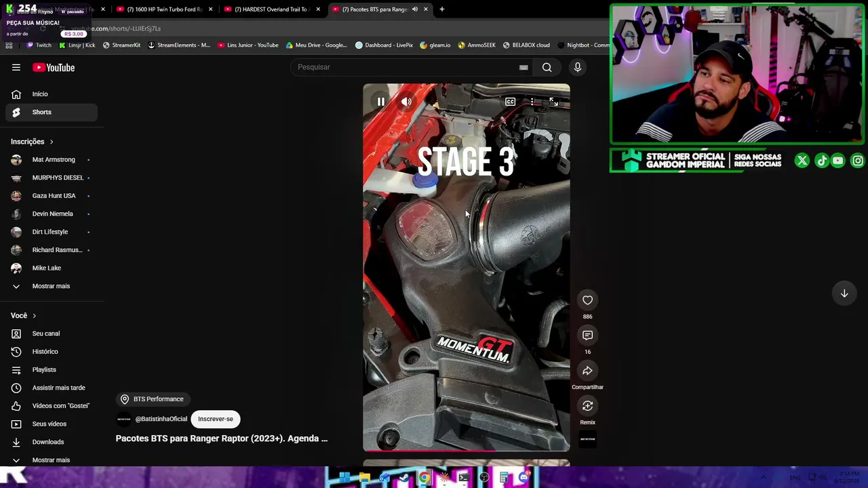Expand subscriptions with Mostrar mais
Viewport: 868px width, 488px height.
click(51, 286)
